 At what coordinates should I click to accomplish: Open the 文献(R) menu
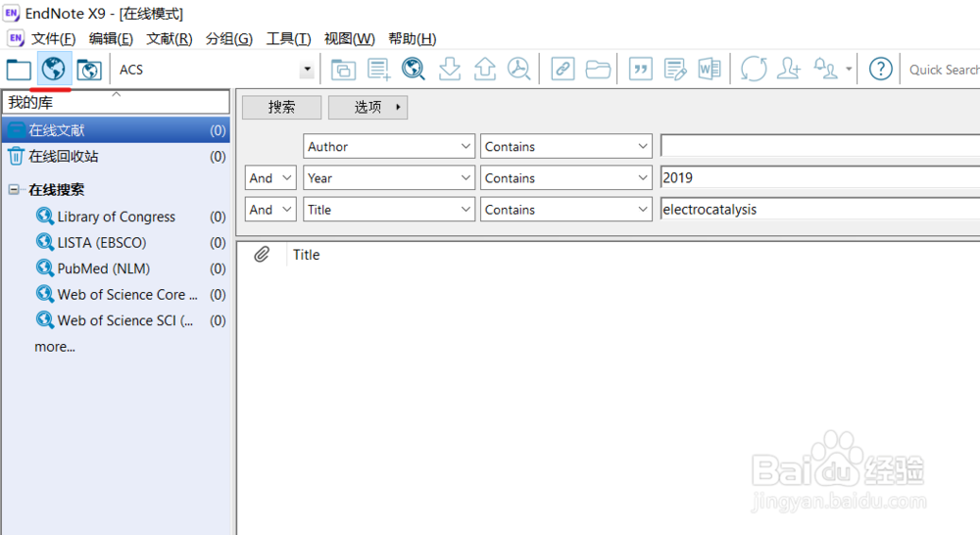click(x=169, y=39)
